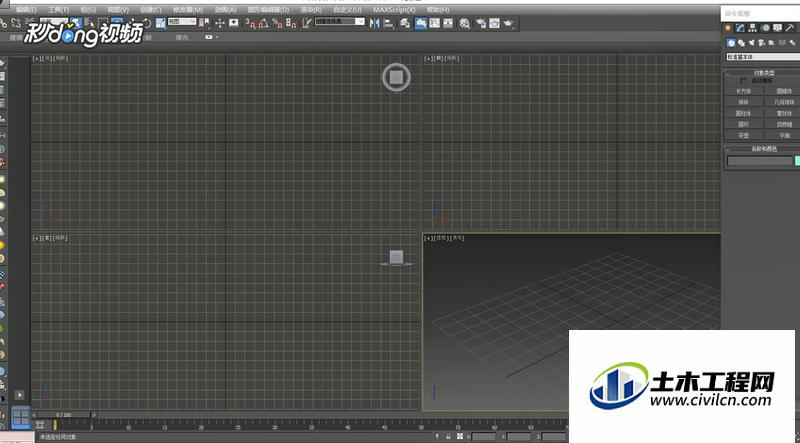
Task: Open the 创建(C) menu
Action: [151, 10]
